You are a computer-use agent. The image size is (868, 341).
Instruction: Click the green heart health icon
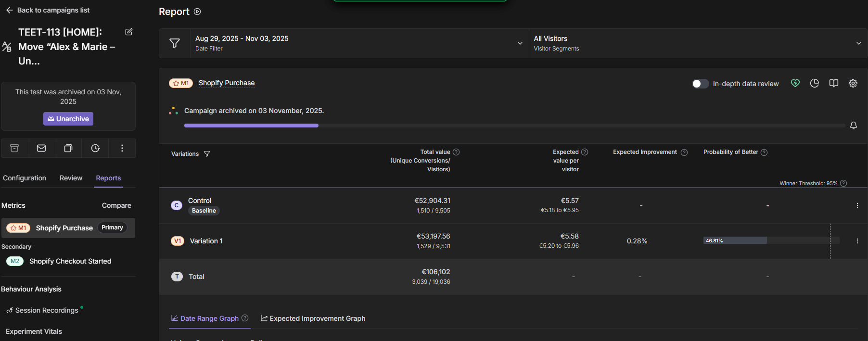click(795, 83)
